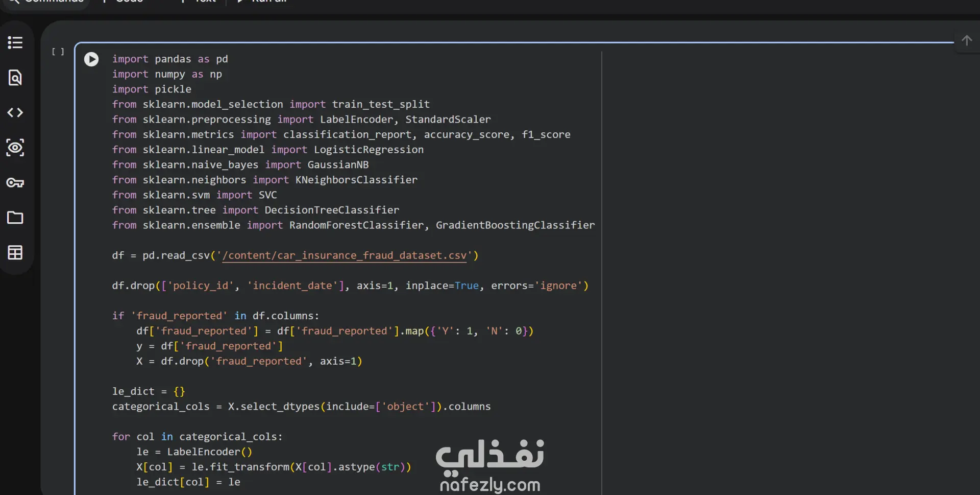This screenshot has width=980, height=495.
Task: Open the car_insurance_fraud_dataset.csv path link
Action: [345, 255]
